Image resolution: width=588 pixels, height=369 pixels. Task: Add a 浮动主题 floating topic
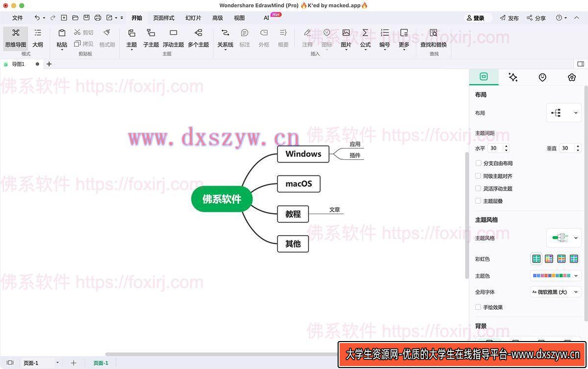pos(173,38)
